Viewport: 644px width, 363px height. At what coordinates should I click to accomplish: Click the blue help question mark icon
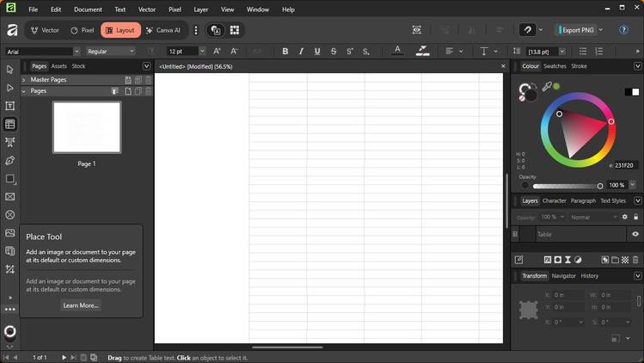click(x=623, y=29)
